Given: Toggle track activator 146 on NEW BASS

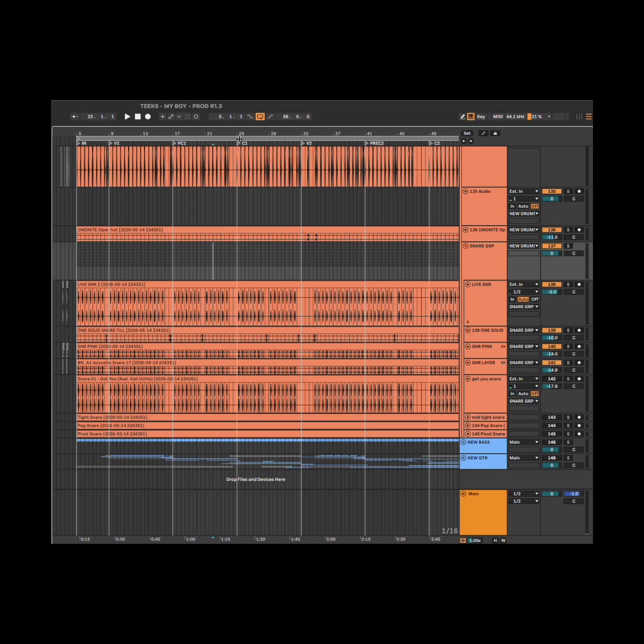Looking at the screenshot, I should click(x=552, y=442).
